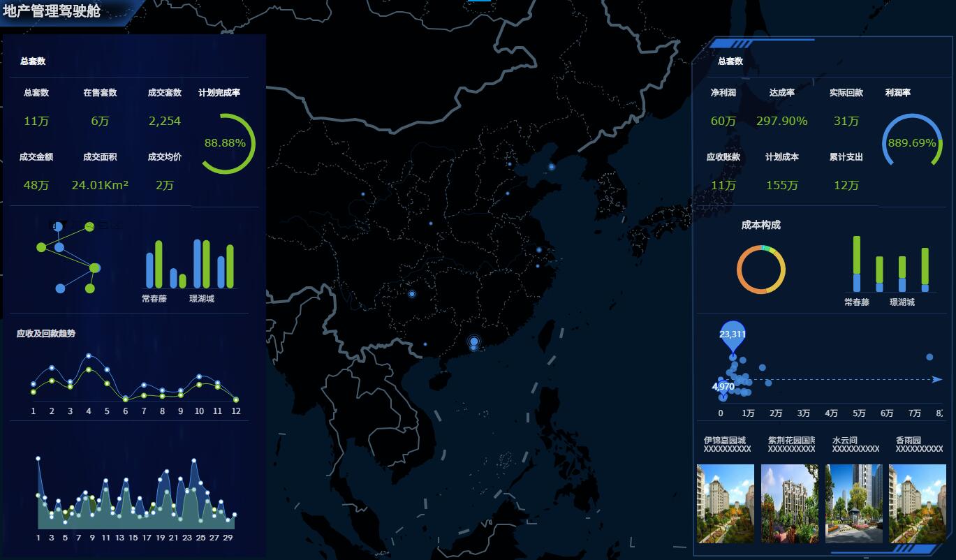
Task: Open the 水云间 property photo
Action: coord(854,503)
